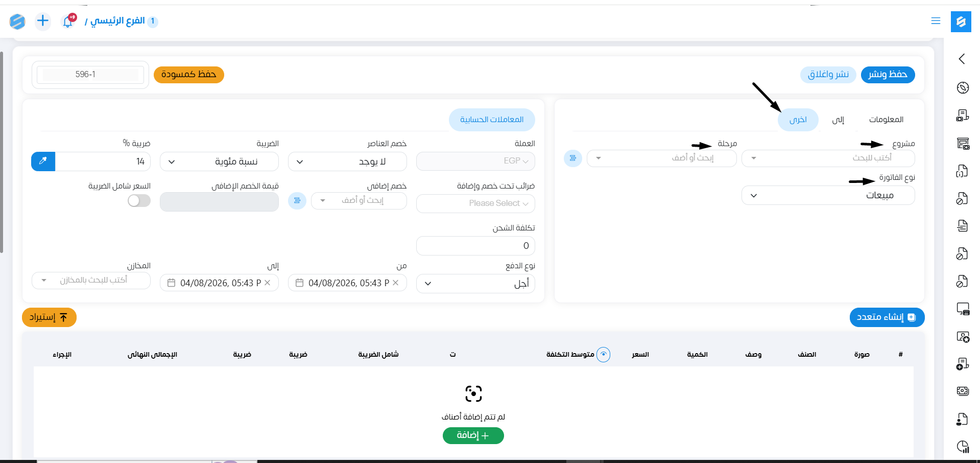The height and width of the screenshot is (463, 980).
Task: Click the add icon next to خصم إضافي
Action: (x=297, y=201)
